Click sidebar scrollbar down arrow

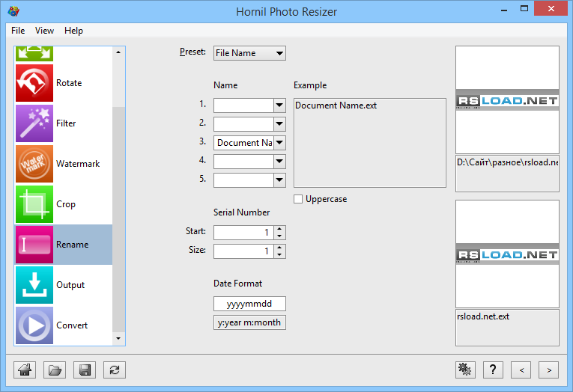coord(118,339)
